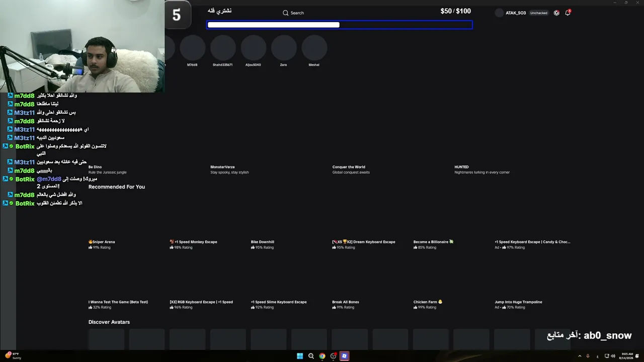Click the Search box in the top bar
The height and width of the screenshot is (362, 644).
coord(293,13)
